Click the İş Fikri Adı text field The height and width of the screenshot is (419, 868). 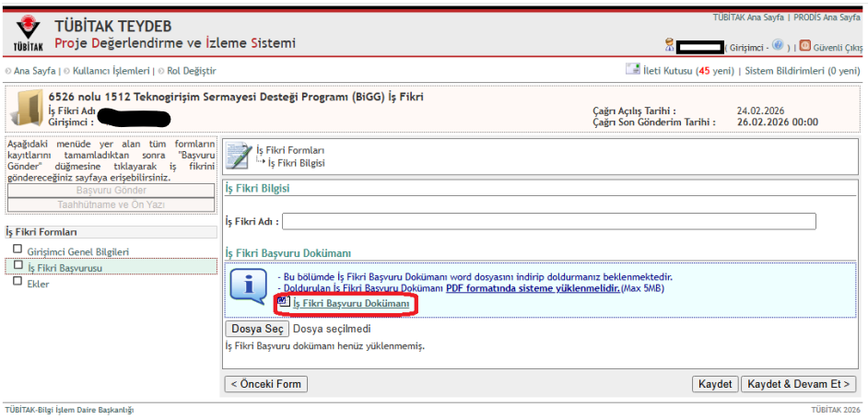tap(550, 221)
